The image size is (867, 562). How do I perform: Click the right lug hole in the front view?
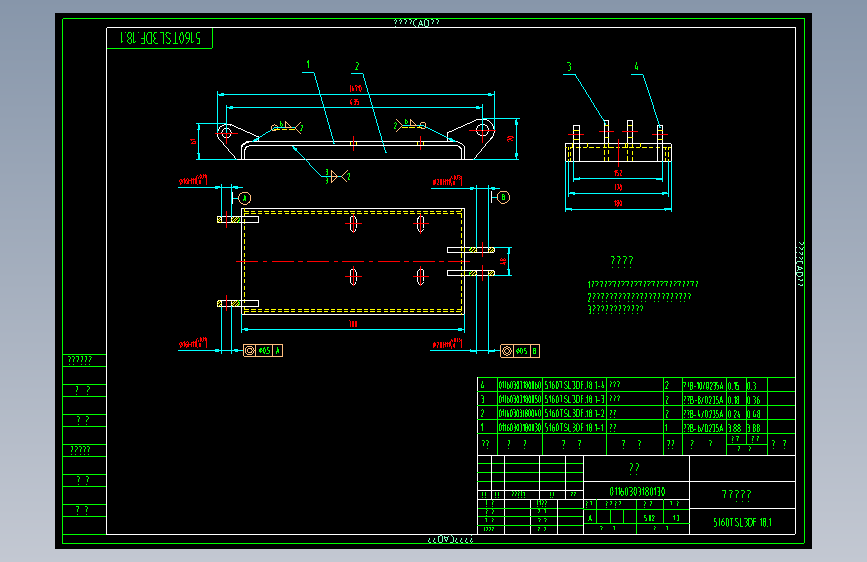click(x=482, y=131)
